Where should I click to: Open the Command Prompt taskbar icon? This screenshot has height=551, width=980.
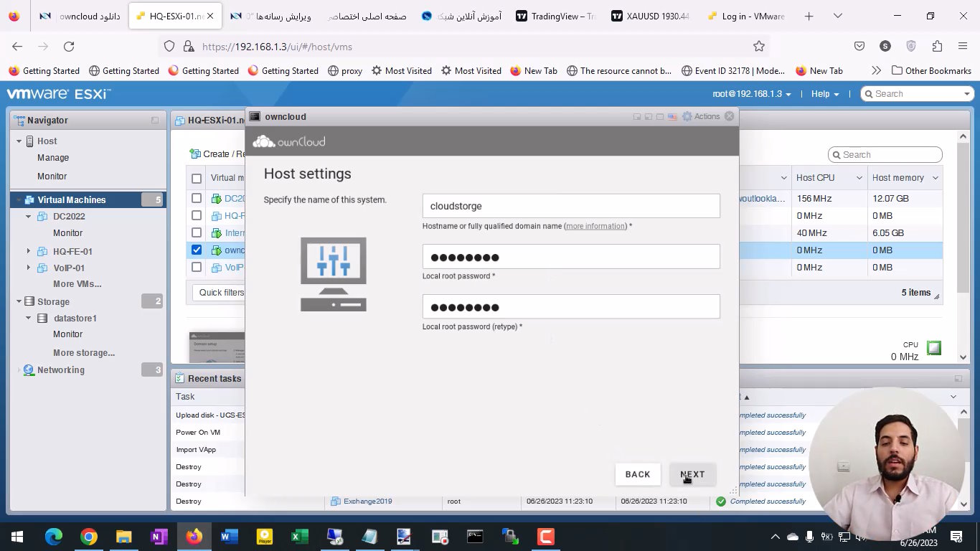tap(475, 537)
